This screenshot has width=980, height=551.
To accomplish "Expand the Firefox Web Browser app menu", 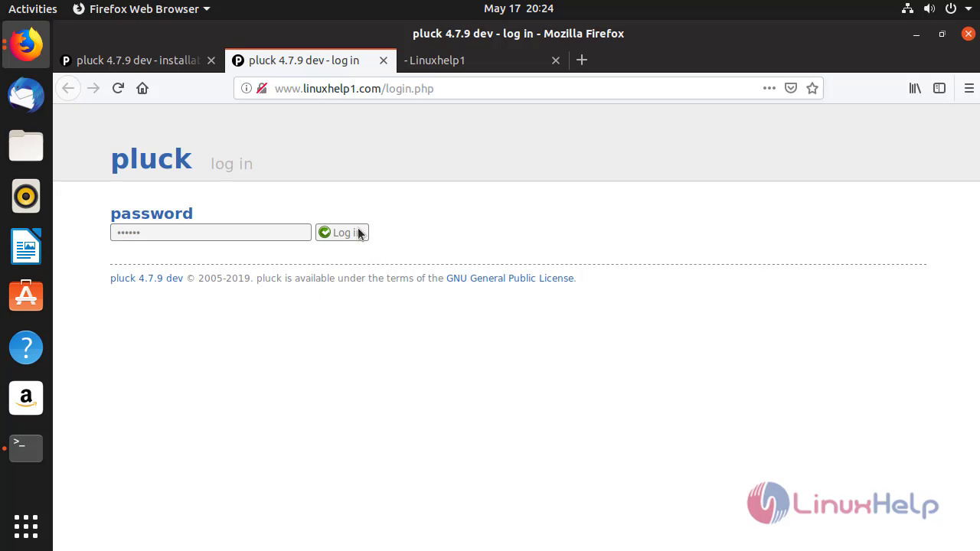I will 141,8.
